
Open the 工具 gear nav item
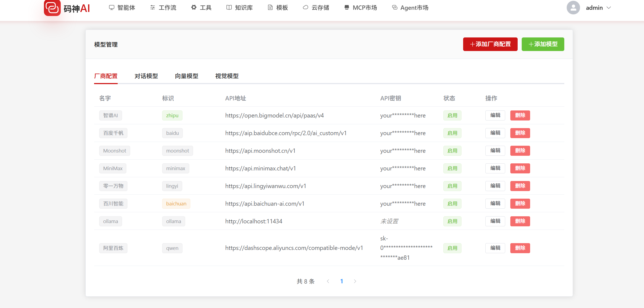(x=201, y=8)
